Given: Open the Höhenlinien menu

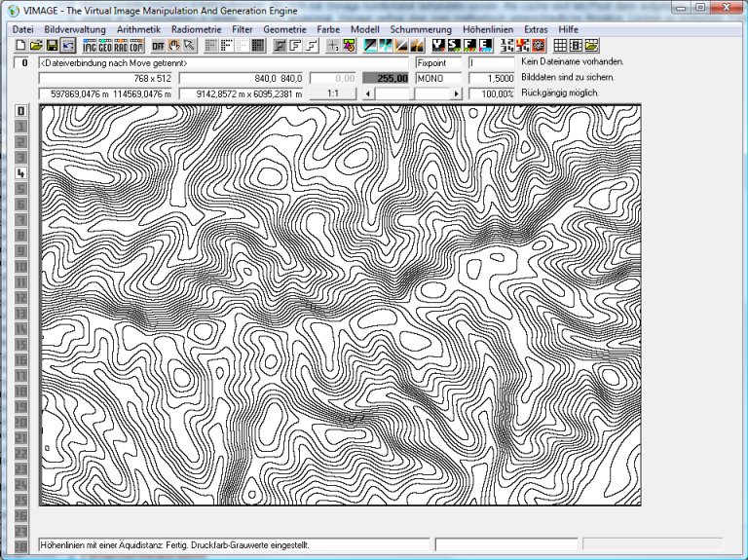Looking at the screenshot, I should (x=488, y=29).
